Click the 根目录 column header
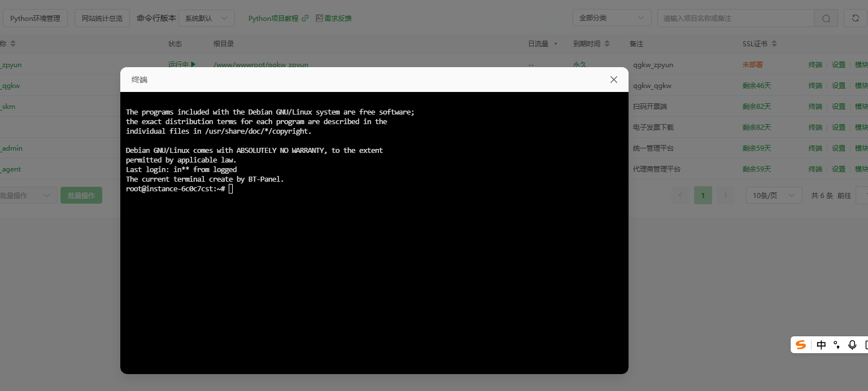Screen dimensions: 868x391 (x=224, y=43)
